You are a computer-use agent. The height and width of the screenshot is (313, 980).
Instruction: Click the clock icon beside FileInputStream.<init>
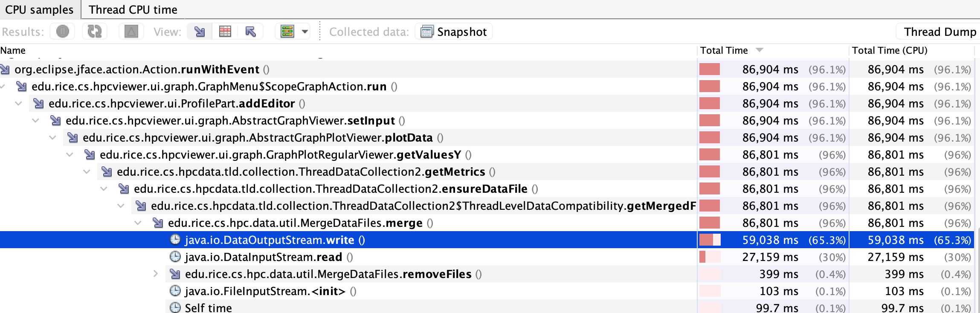(x=176, y=291)
